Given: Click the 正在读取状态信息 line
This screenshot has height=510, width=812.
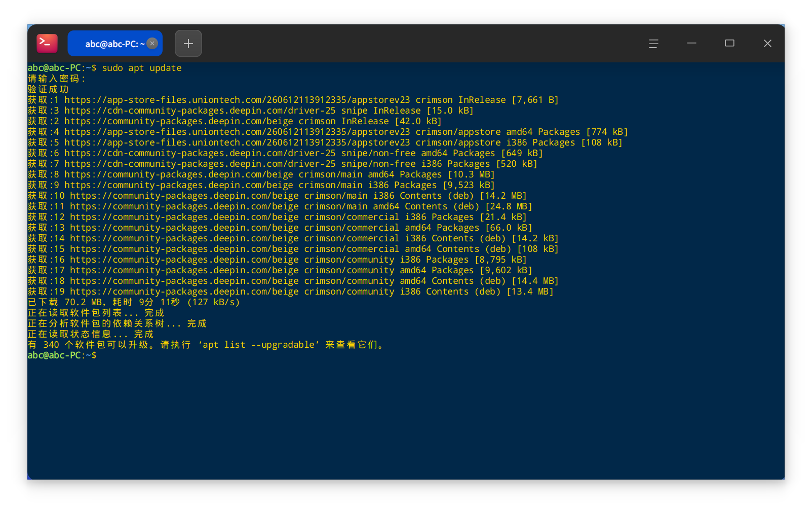Looking at the screenshot, I should [91, 334].
